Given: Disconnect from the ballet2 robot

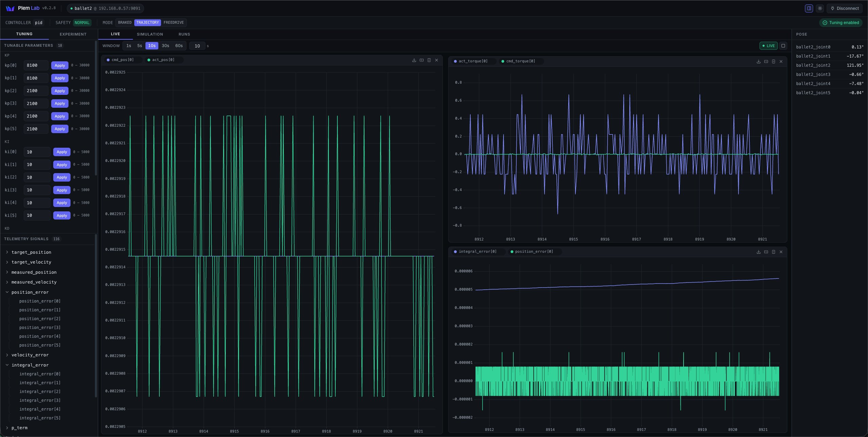Looking at the screenshot, I should coord(845,8).
